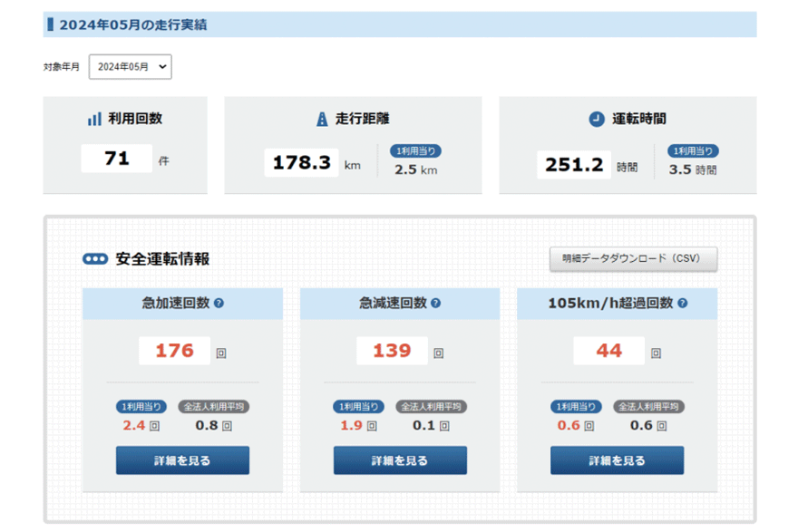
Task: View details under 急加速回数 card
Action: [x=182, y=460]
